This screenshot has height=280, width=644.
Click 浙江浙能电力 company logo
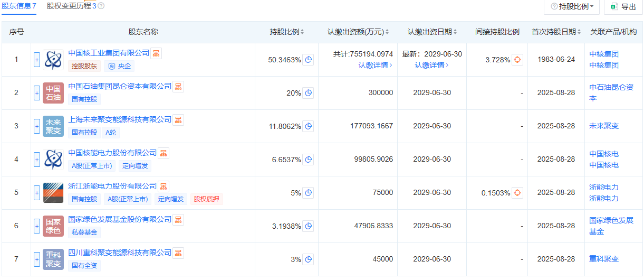[x=53, y=193]
